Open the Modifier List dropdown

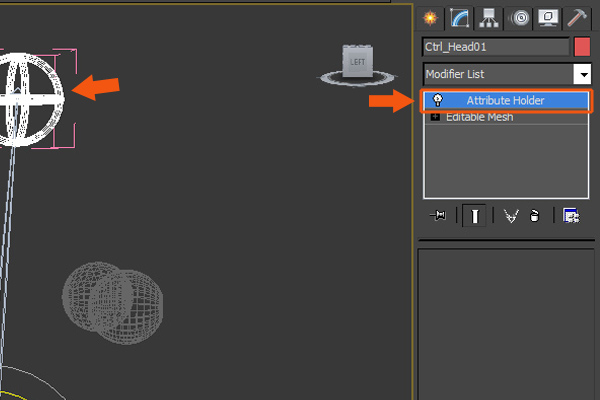[583, 74]
